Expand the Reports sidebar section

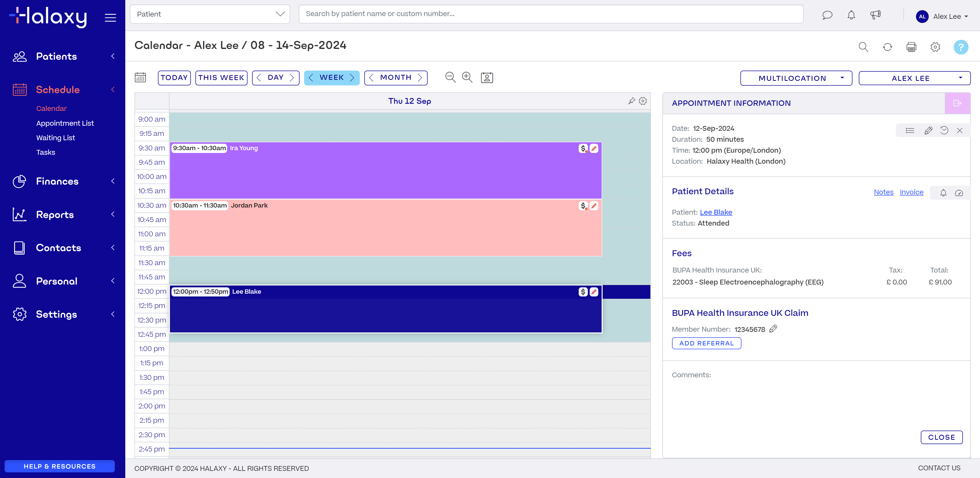pyautogui.click(x=63, y=214)
